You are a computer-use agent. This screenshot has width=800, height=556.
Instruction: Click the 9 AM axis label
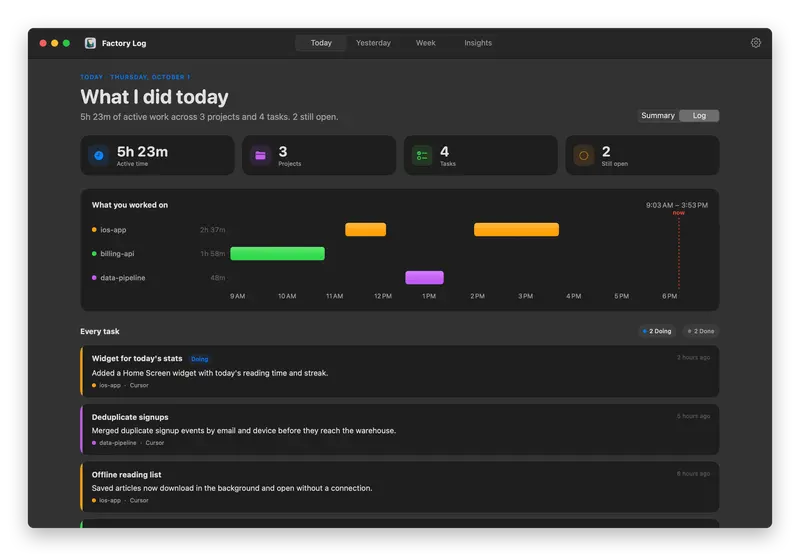(237, 296)
